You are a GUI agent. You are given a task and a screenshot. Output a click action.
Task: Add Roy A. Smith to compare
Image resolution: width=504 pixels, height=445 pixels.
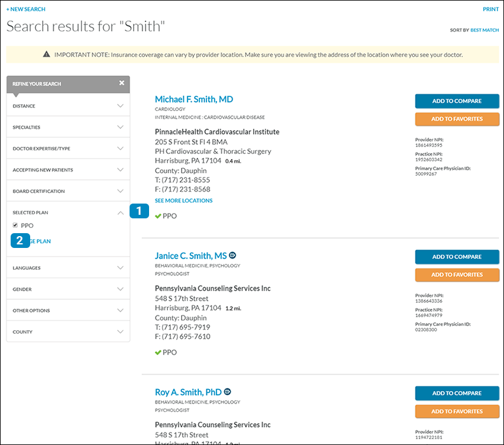pos(457,393)
